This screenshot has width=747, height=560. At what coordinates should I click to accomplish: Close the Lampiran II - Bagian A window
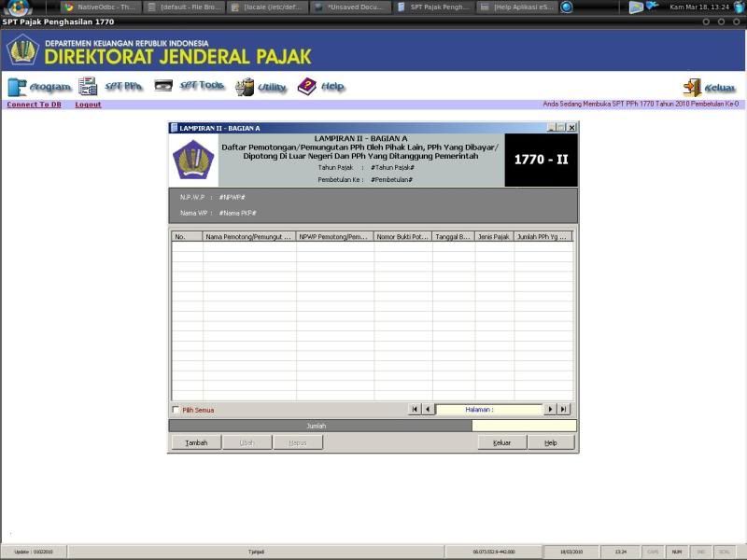pyautogui.click(x=571, y=127)
